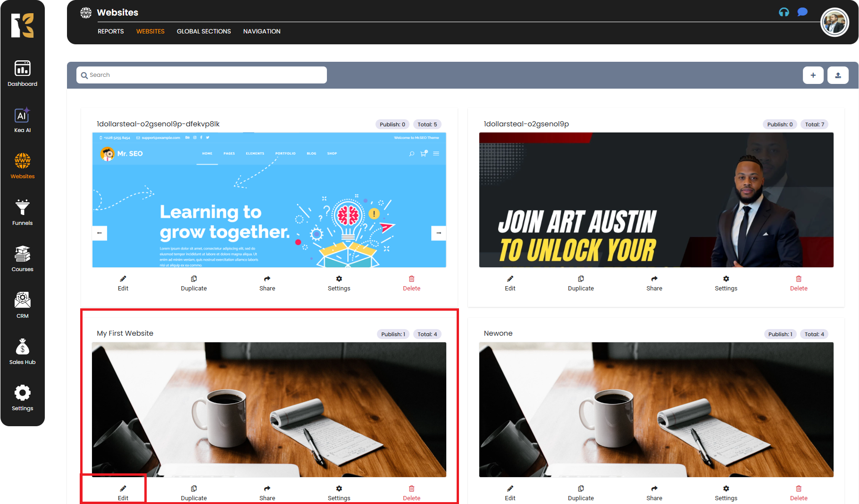The height and width of the screenshot is (504, 859).
Task: Open Dashboard from the sidebar
Action: [x=22, y=74]
